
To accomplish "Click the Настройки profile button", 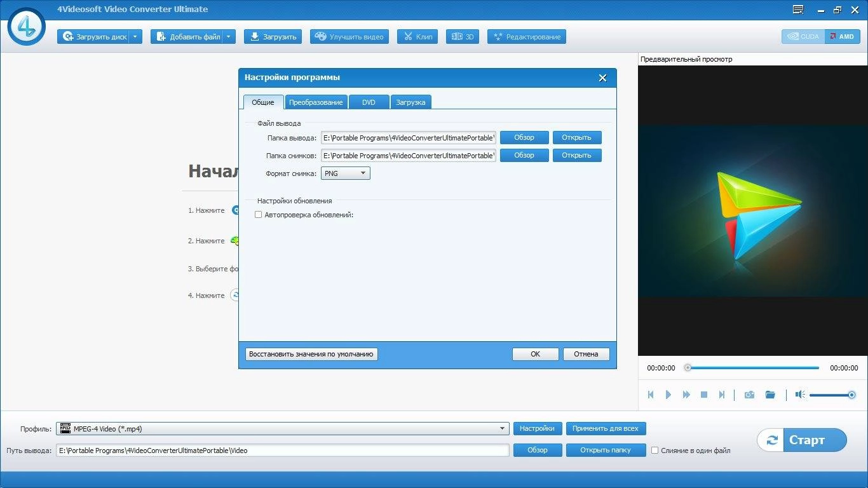I will 538,428.
